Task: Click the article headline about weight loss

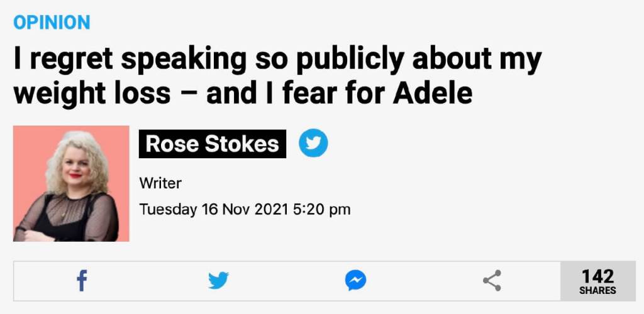Action: [277, 75]
